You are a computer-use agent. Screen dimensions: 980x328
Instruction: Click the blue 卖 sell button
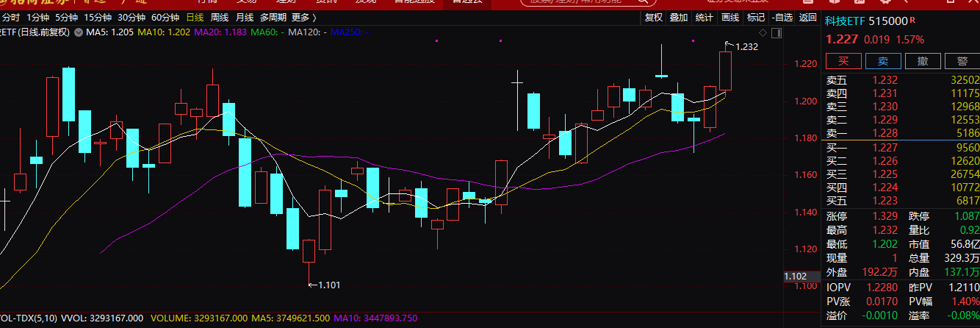tap(882, 61)
